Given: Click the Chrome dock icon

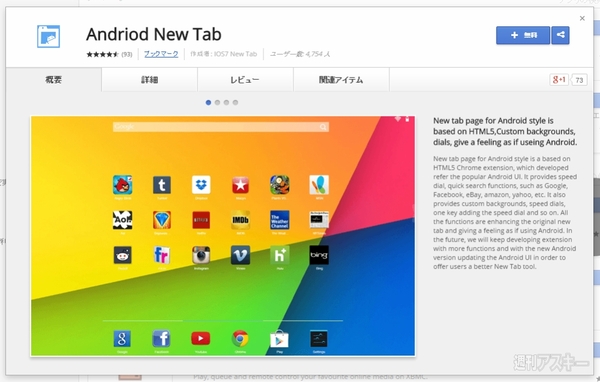Looking at the screenshot, I should tap(240, 339).
